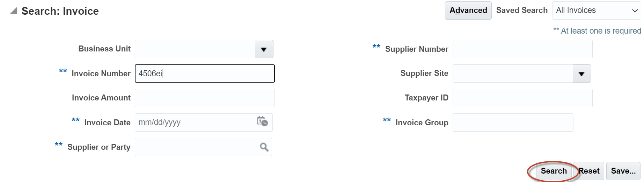
Task: Click the Taxpayer ID text field
Action: [x=522, y=98]
